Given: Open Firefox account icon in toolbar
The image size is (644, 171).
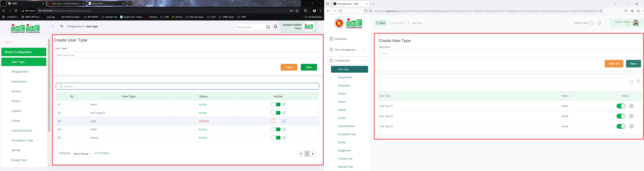Looking at the screenshot, I should tap(632, 11).
